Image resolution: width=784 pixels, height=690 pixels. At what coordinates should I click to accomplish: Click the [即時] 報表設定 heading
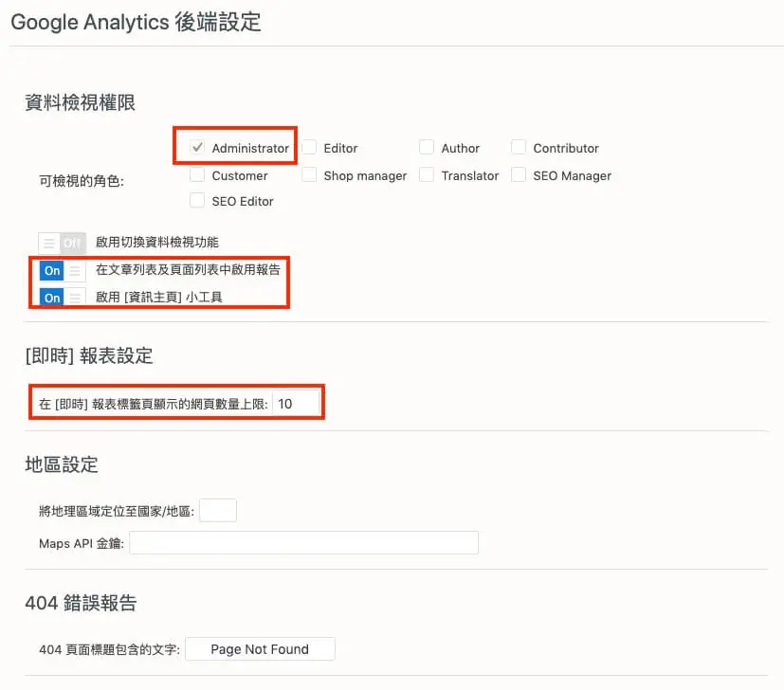[89, 356]
